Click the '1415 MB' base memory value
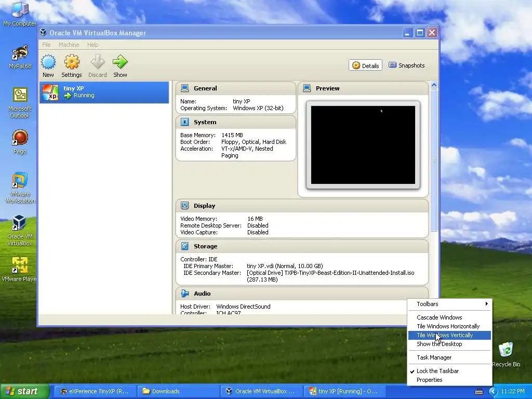The image size is (532, 399). 232,135
